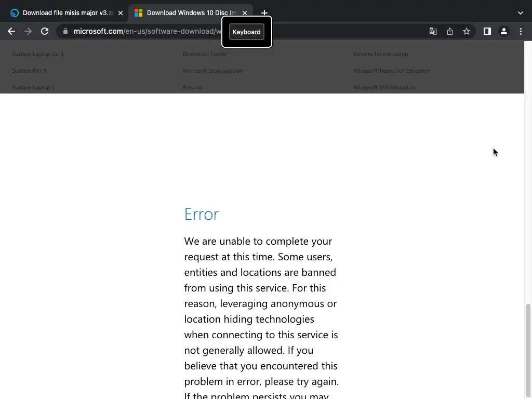Bookmark this tab with the star

pos(467,32)
